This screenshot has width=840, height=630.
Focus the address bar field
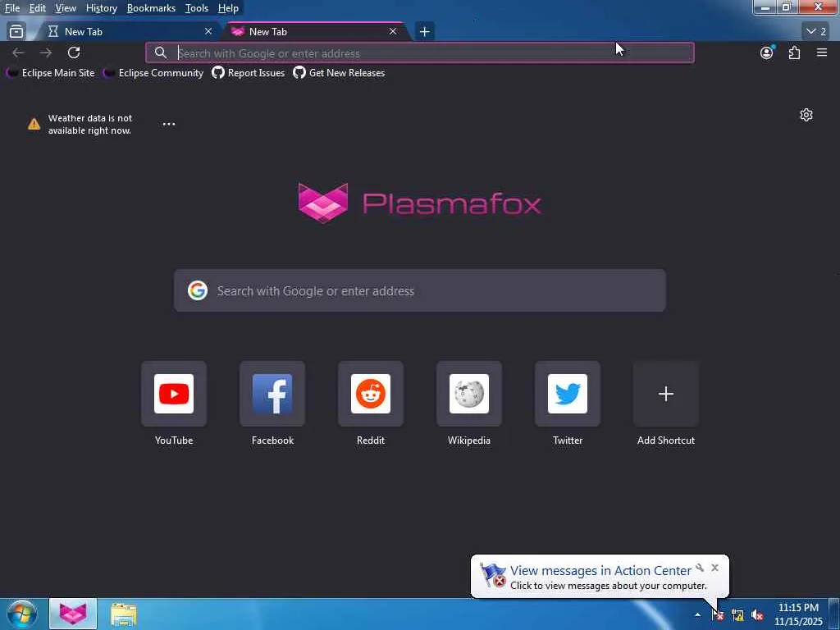tap(420, 52)
